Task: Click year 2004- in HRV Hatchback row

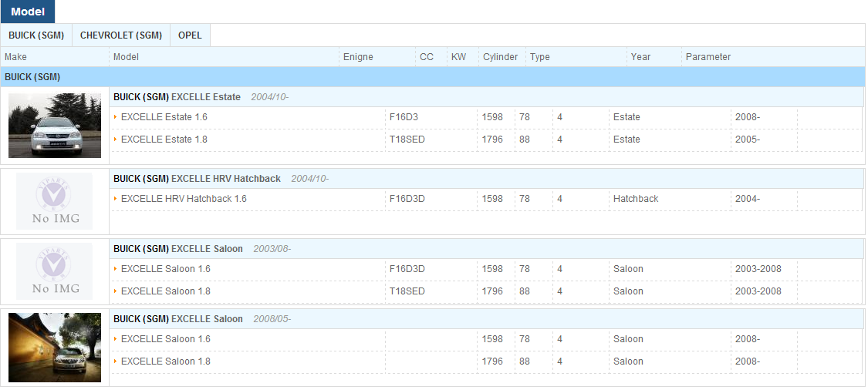Action: click(748, 199)
